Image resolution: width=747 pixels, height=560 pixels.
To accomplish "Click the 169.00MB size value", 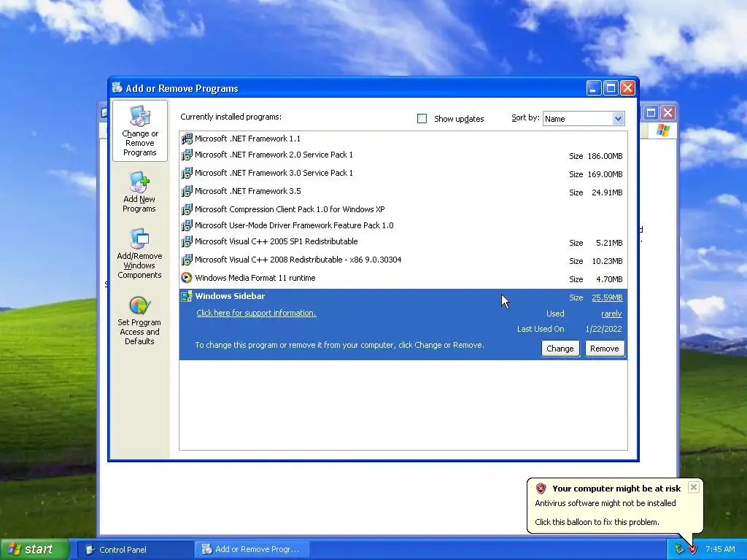I will (605, 174).
